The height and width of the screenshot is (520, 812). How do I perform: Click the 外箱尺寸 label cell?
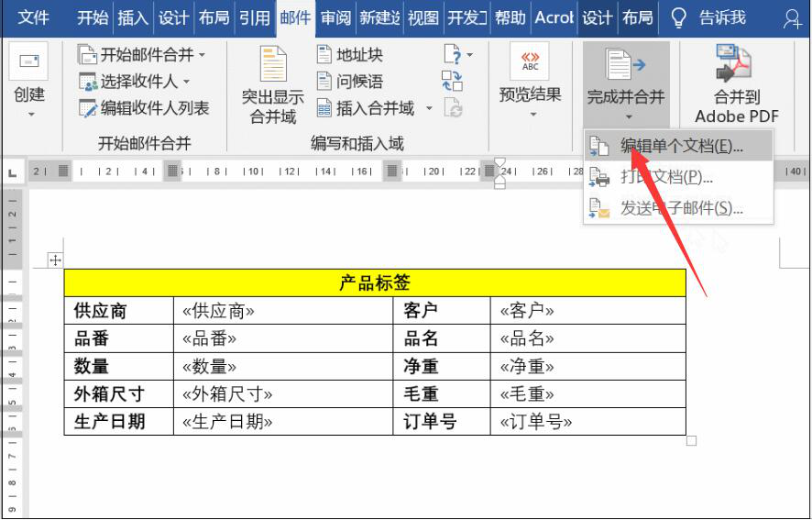point(118,394)
